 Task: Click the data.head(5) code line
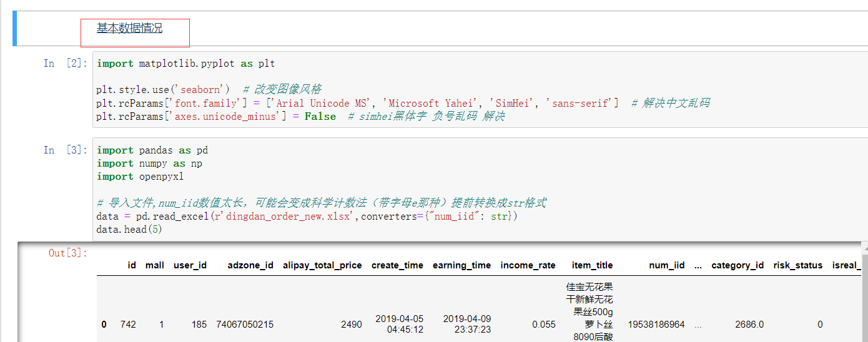pos(130,230)
